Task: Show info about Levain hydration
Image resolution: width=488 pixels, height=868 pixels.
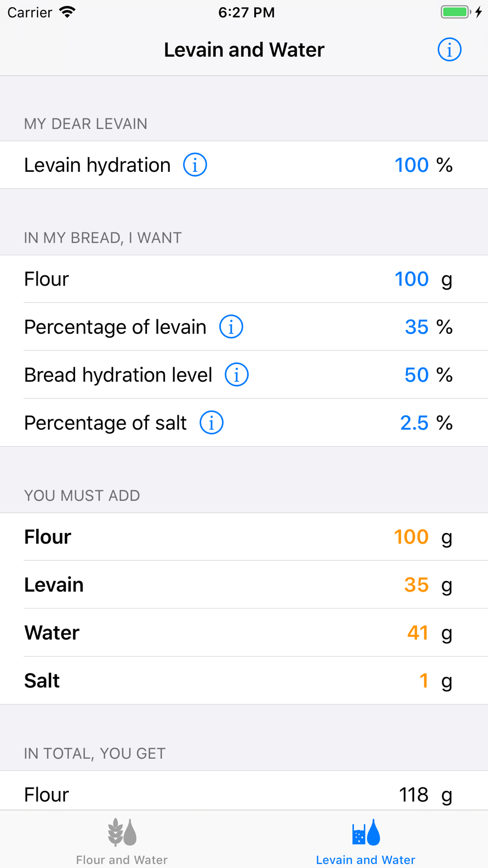Action: click(195, 165)
